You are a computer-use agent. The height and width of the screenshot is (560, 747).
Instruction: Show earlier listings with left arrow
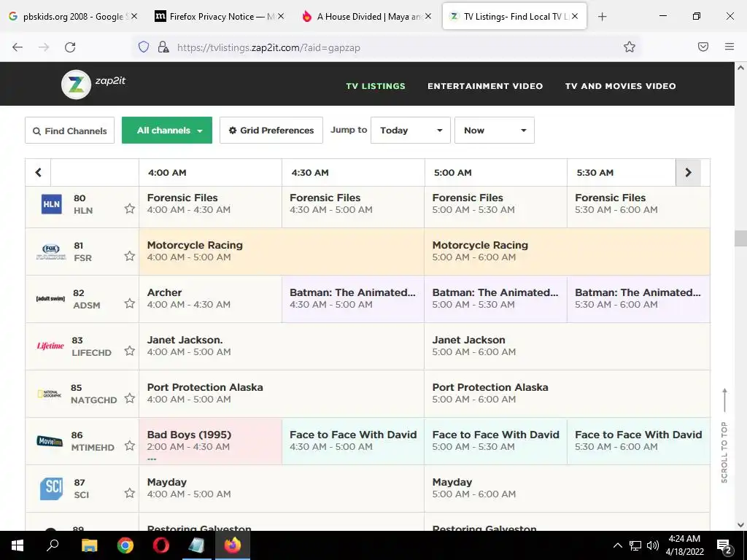pos(38,172)
